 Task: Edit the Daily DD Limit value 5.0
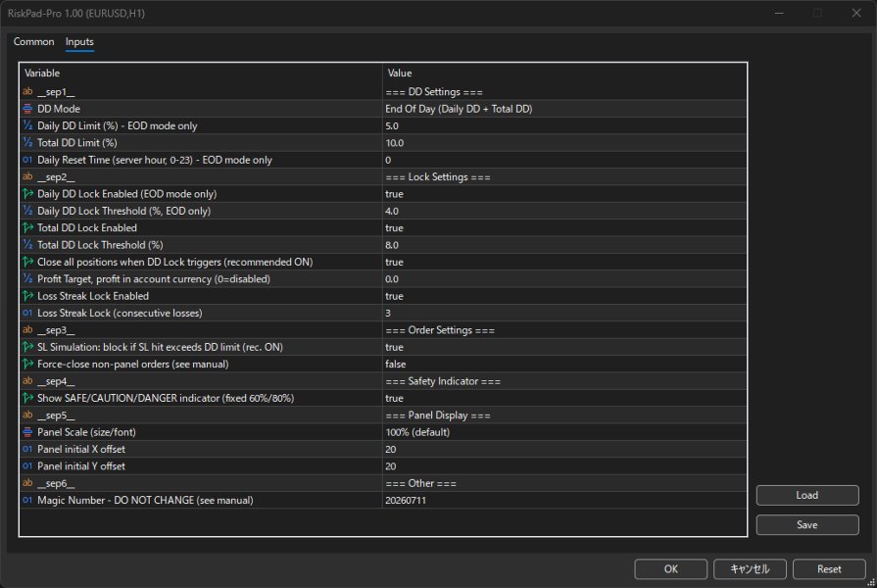[564, 125]
